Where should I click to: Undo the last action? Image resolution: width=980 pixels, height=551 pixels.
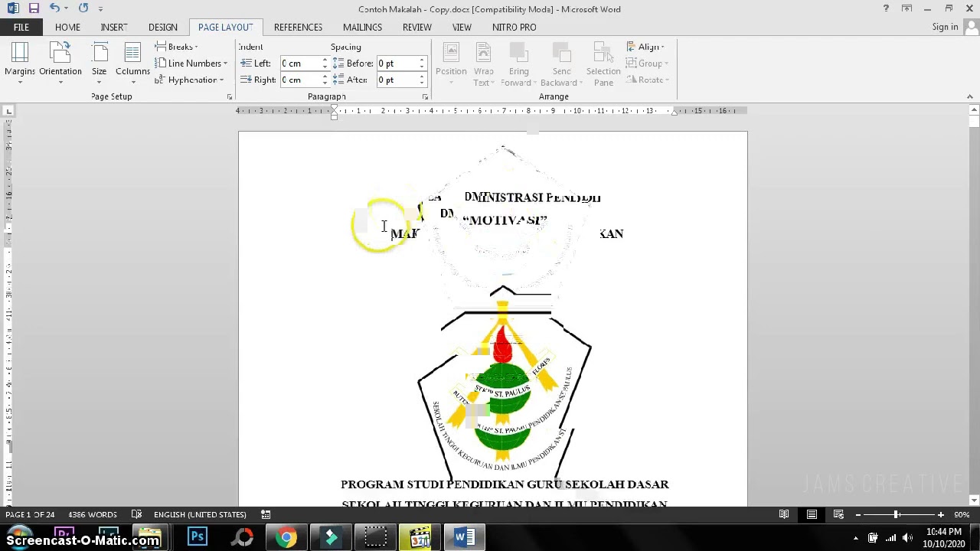coord(54,8)
